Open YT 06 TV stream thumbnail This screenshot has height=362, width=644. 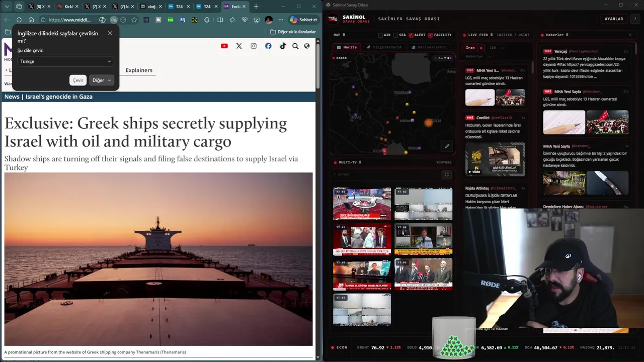click(423, 275)
